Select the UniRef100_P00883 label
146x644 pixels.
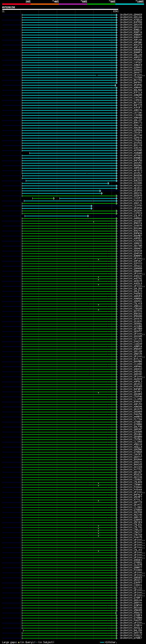pyautogui.click(x=131, y=570)
